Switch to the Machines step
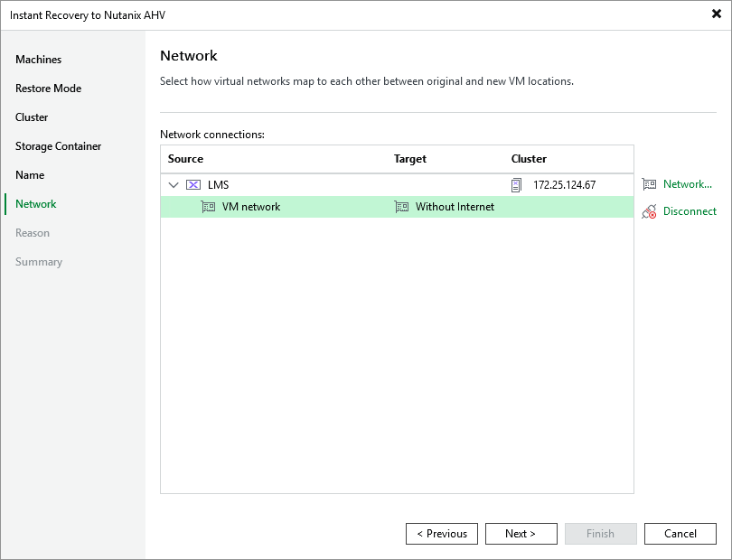The image size is (732, 560). coord(38,59)
